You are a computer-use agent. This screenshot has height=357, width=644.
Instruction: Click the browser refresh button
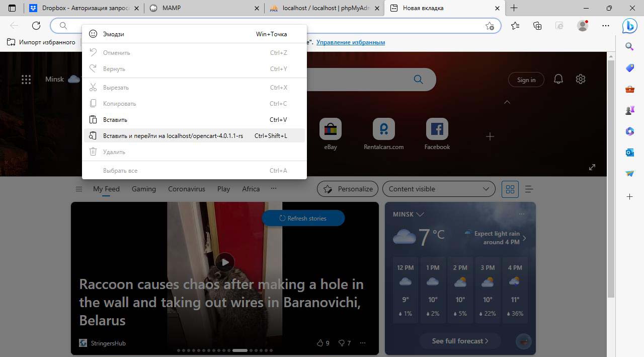tap(36, 26)
